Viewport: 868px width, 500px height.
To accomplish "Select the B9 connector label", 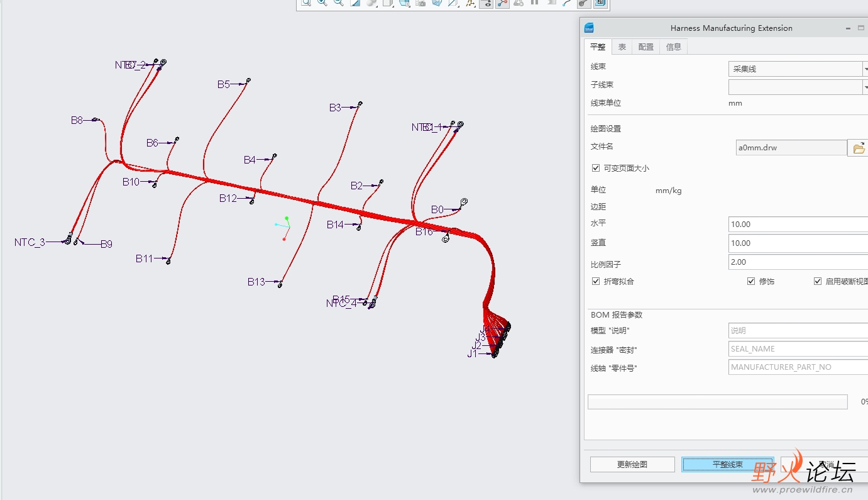I will click(x=106, y=244).
